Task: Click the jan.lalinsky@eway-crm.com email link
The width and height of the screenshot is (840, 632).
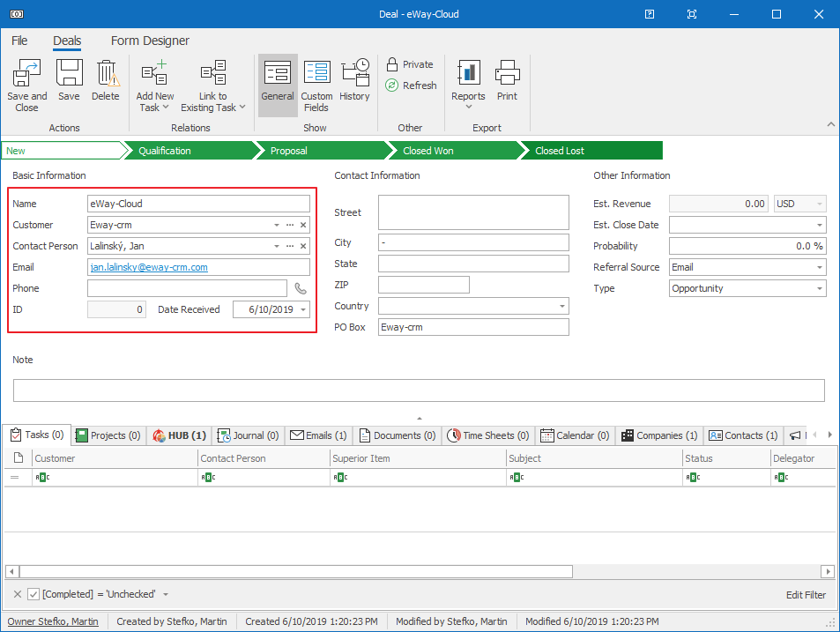Action: tap(149, 267)
